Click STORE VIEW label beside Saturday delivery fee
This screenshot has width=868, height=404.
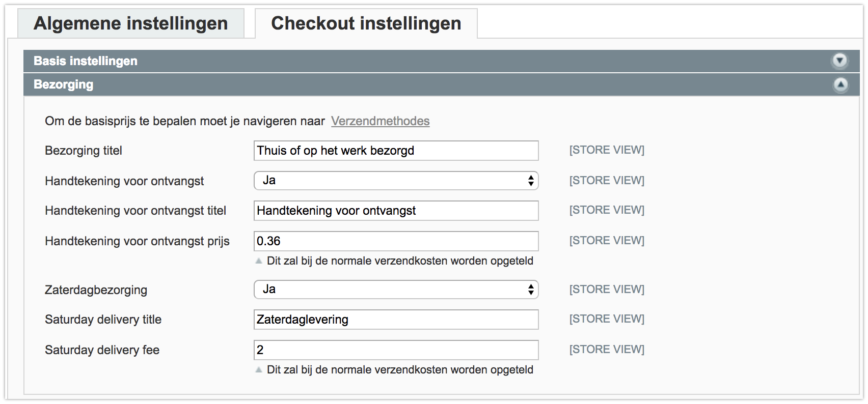607,350
